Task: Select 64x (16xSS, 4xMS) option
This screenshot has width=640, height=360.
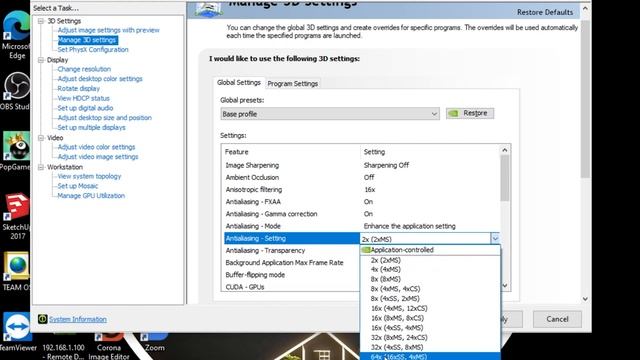Action: click(x=430, y=356)
